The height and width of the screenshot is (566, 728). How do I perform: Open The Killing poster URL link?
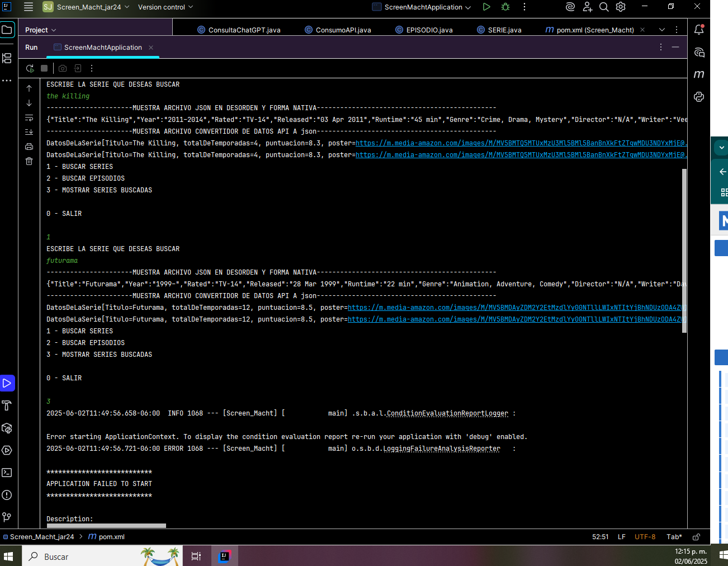(x=521, y=143)
